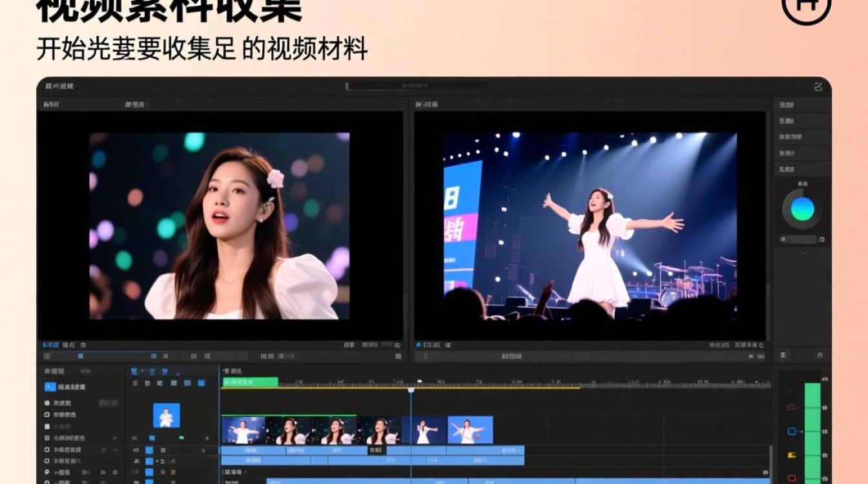Click the edit icon in the editor's top-right corner

[818, 86]
